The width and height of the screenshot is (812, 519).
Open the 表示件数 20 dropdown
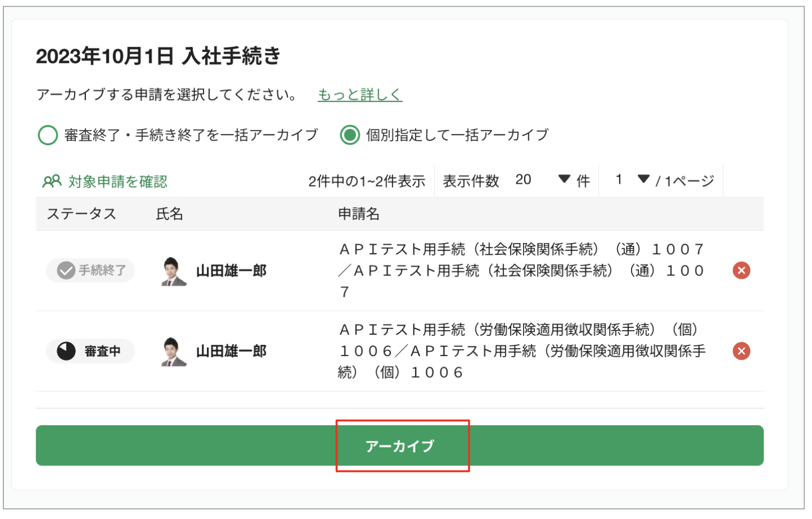click(543, 180)
